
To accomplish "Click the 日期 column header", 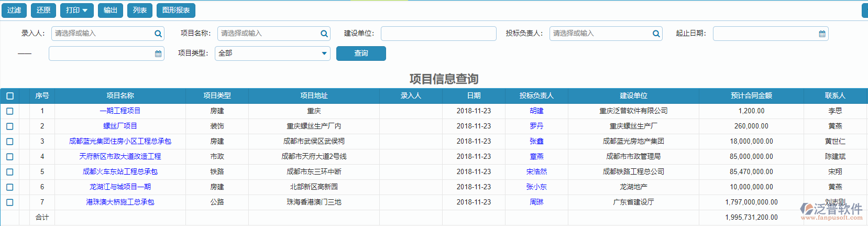I will point(474,96).
